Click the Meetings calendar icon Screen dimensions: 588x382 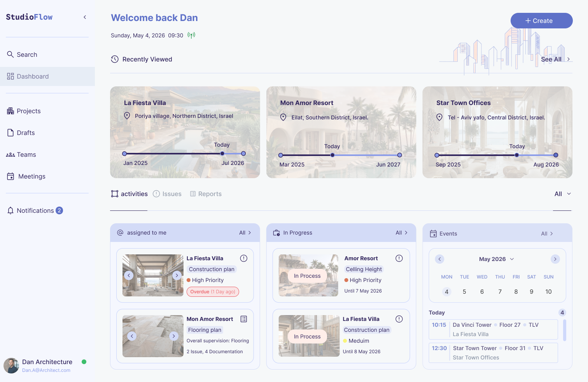(10, 176)
